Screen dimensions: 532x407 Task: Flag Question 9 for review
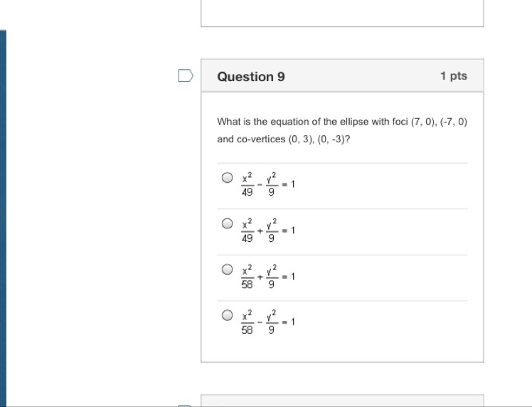point(185,76)
